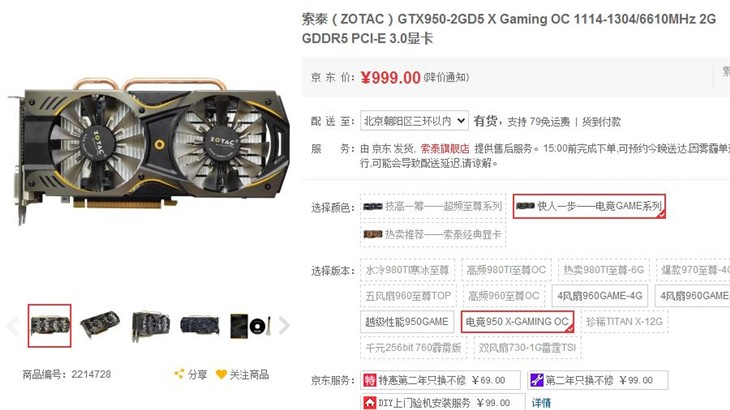Click the house icon for DIY上门验机安装服务
This screenshot has height=410, width=730.
370,403
